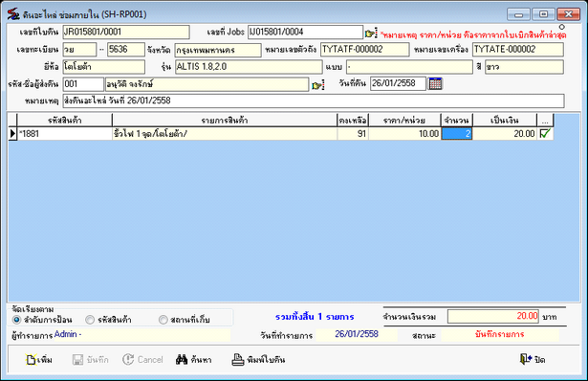Toggle the green checkmark on row 1881
This screenshot has width=588, height=381.
(x=545, y=134)
